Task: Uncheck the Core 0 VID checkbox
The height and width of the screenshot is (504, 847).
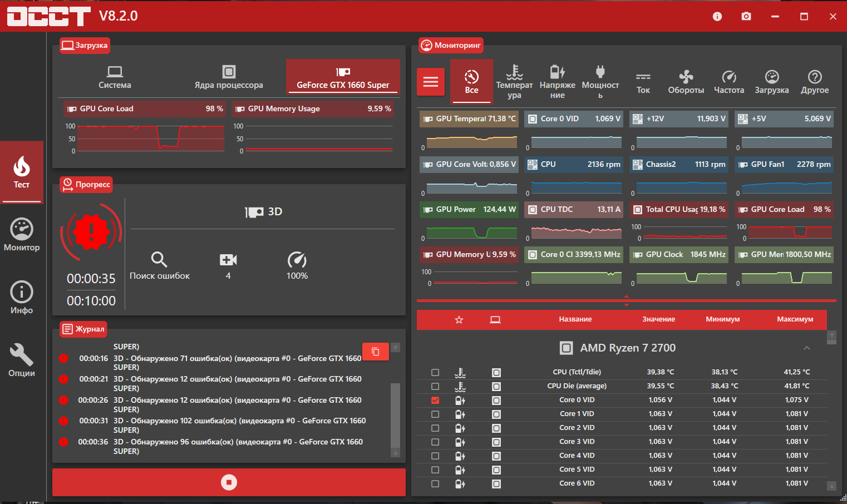Action: coord(435,401)
